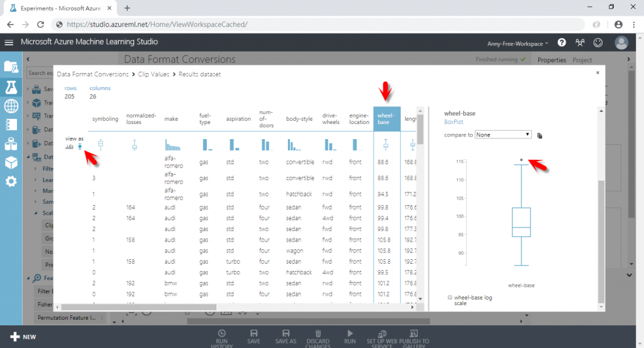Image resolution: width=644 pixels, height=348 pixels.
Task: Click Set Up Web Service
Action: coord(382,339)
